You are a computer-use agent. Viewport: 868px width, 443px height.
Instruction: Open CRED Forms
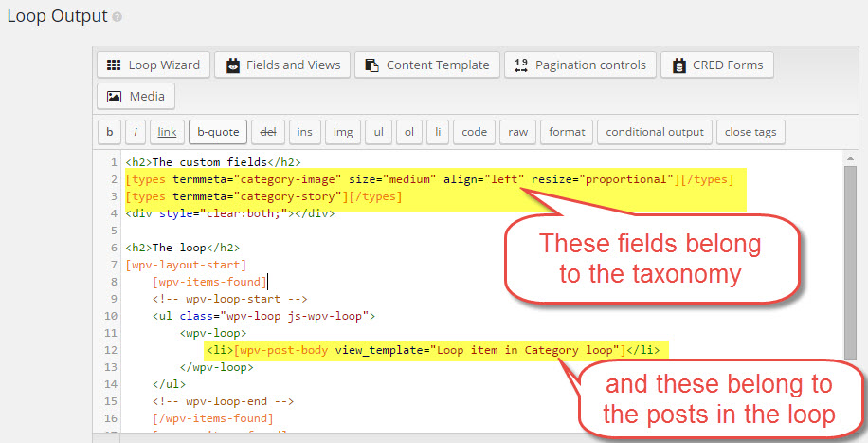point(717,65)
